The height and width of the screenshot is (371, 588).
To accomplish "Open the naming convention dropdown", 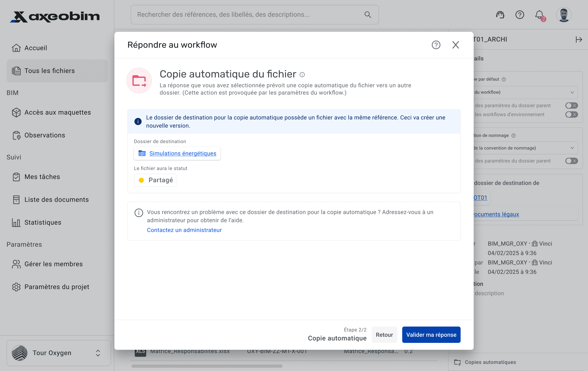I will point(525,148).
